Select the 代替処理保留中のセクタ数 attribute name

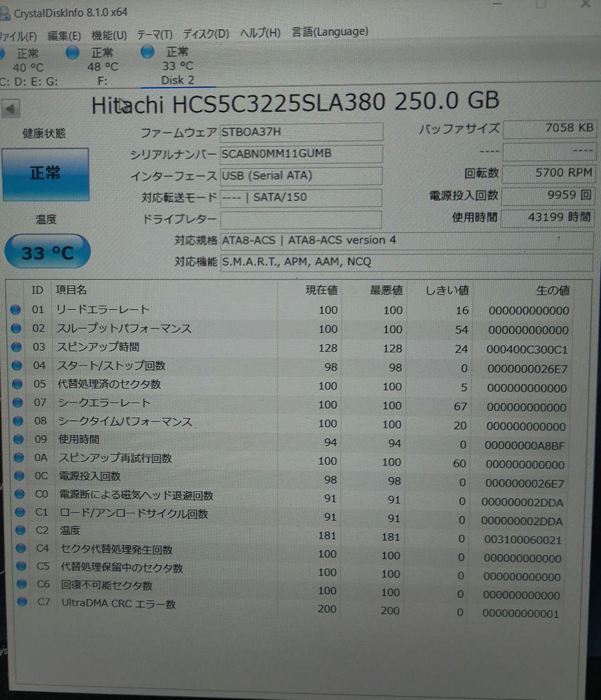(122, 567)
